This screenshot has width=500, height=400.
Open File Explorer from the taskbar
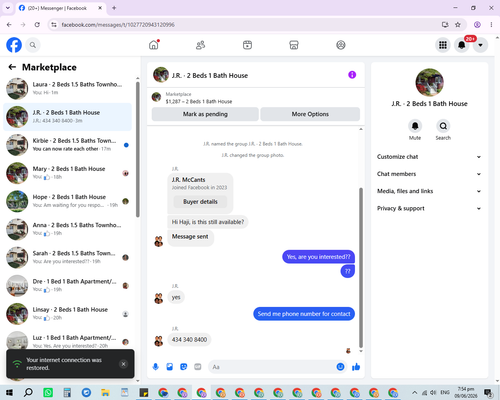tap(105, 393)
